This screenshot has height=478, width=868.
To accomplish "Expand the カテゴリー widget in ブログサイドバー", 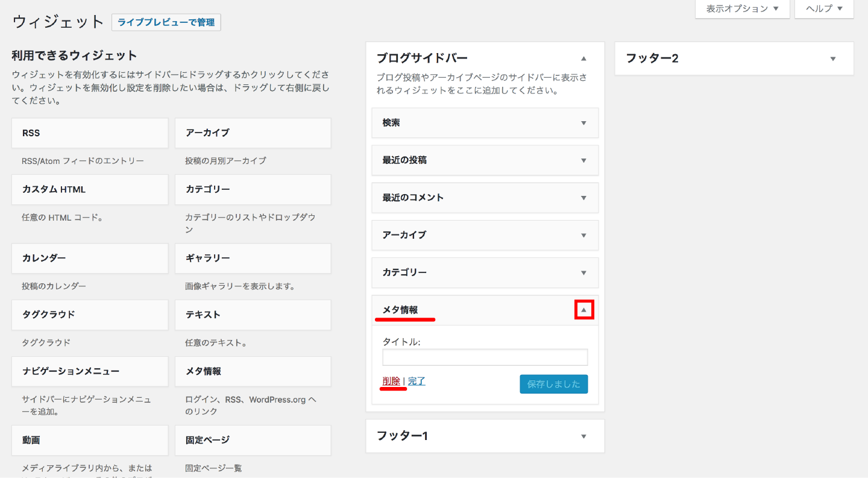I will (583, 272).
